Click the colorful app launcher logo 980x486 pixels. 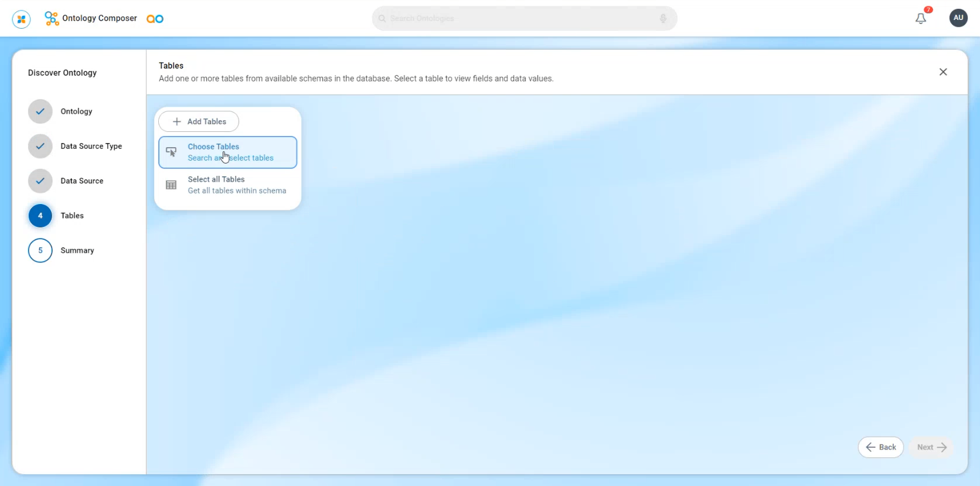click(22, 19)
